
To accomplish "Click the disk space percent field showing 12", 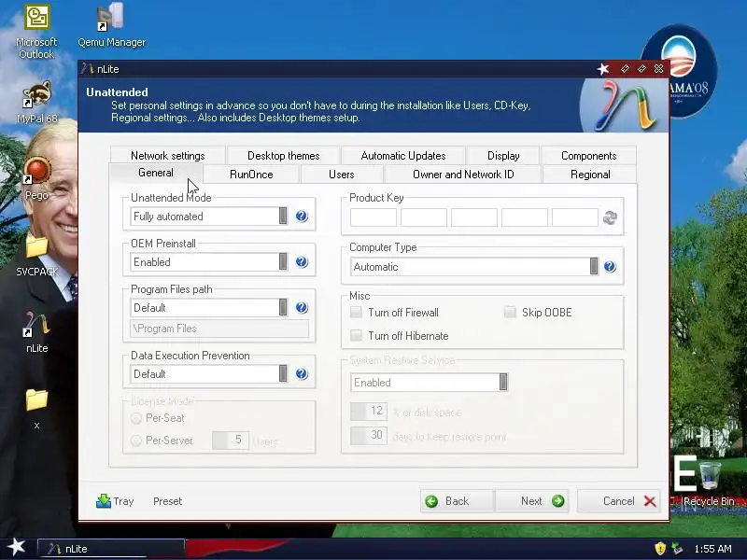I will pos(368,411).
